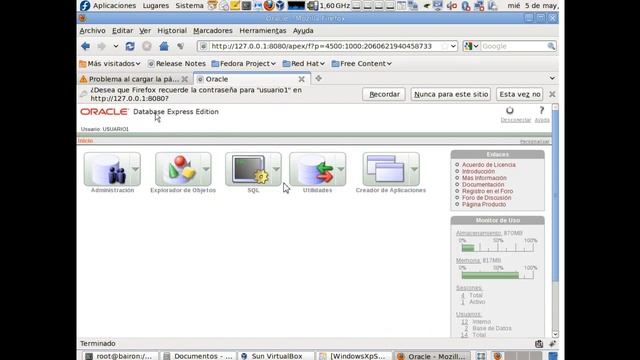The width and height of the screenshot is (640, 360).
Task: Open the search engine selector dropdown
Action: pyautogui.click(x=471, y=46)
